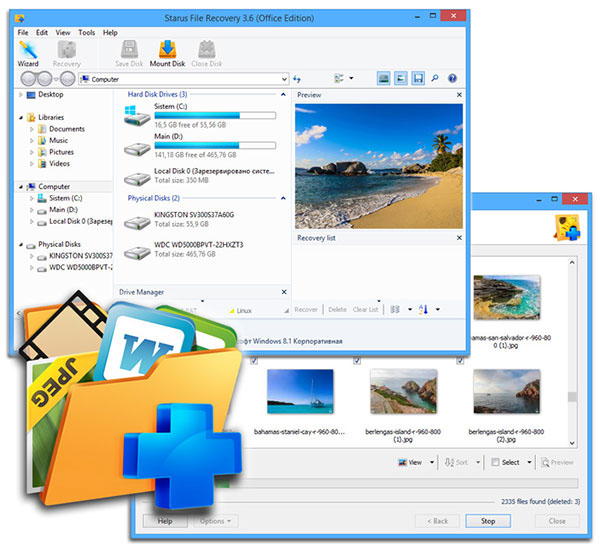Open help via blue question mark icon

[x=452, y=78]
